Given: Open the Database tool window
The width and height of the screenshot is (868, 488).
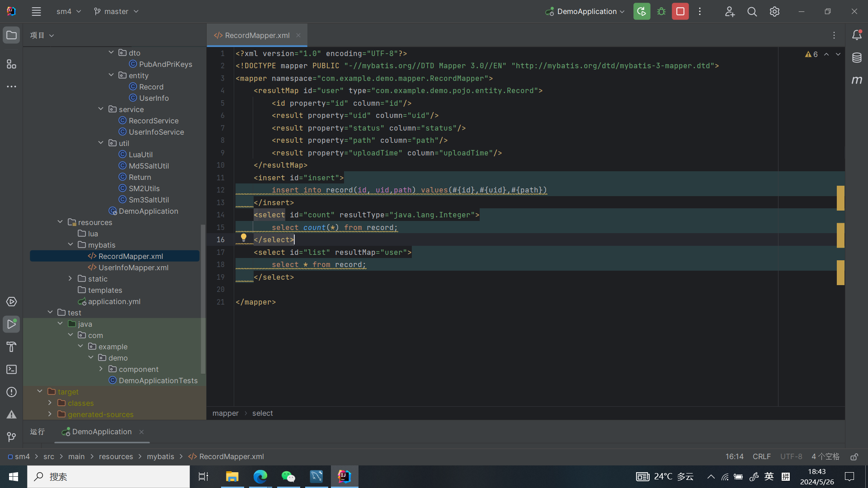Looking at the screenshot, I should click(857, 58).
